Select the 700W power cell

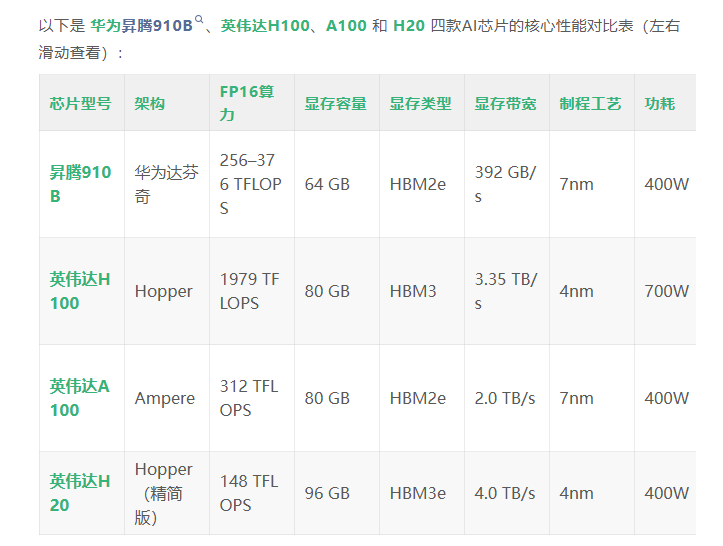click(x=666, y=291)
